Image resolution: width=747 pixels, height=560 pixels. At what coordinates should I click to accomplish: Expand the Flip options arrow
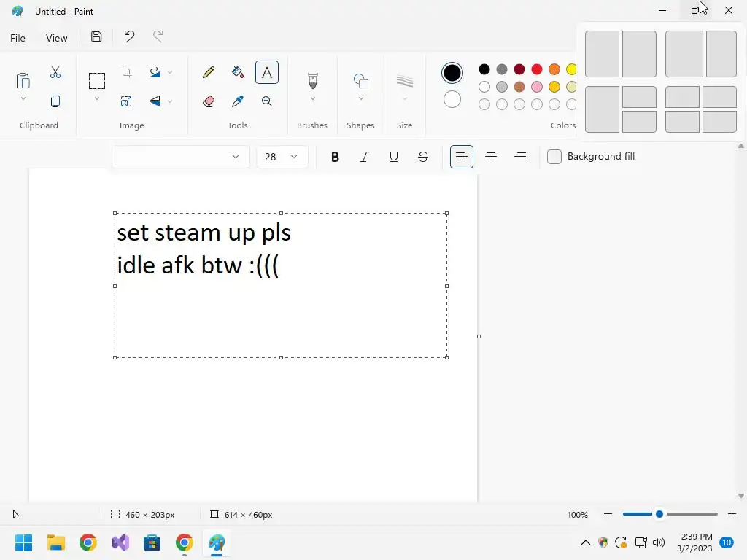(170, 101)
